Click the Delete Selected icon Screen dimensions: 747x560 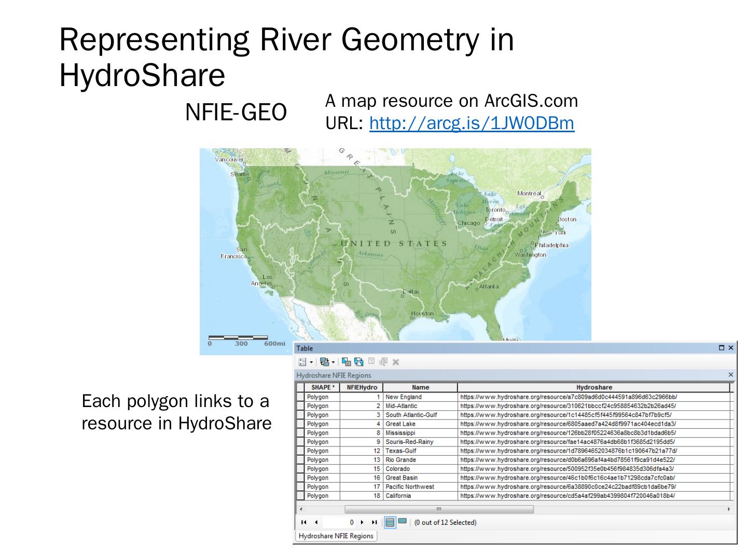coord(396,362)
